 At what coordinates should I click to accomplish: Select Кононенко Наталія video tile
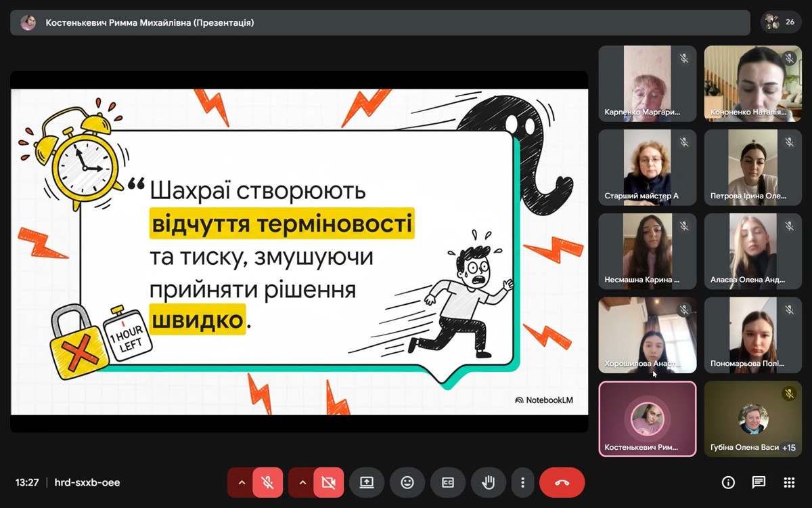(752, 83)
